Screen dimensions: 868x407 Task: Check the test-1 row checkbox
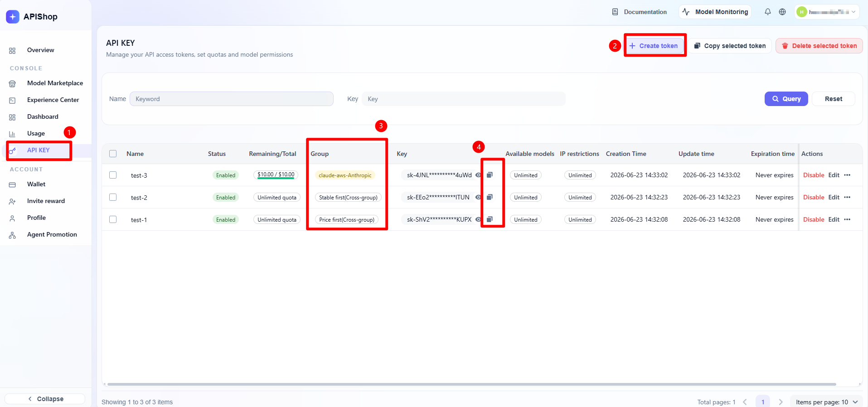click(x=113, y=219)
